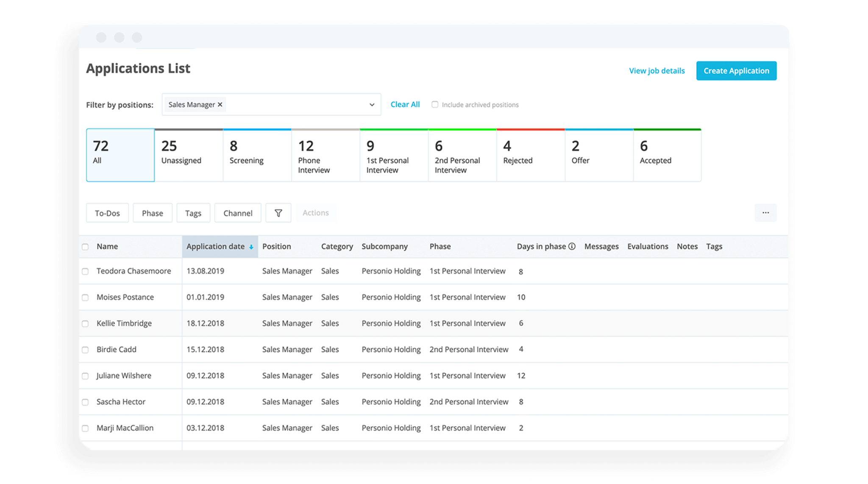Click the filter icon to filter applications
868x484 pixels.
278,212
